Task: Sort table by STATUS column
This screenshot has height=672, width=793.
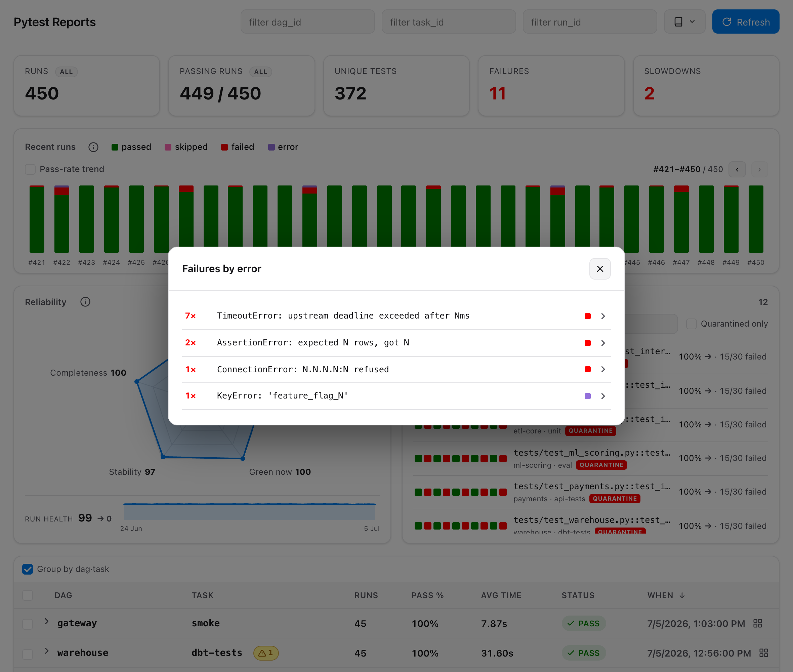Action: (x=578, y=595)
